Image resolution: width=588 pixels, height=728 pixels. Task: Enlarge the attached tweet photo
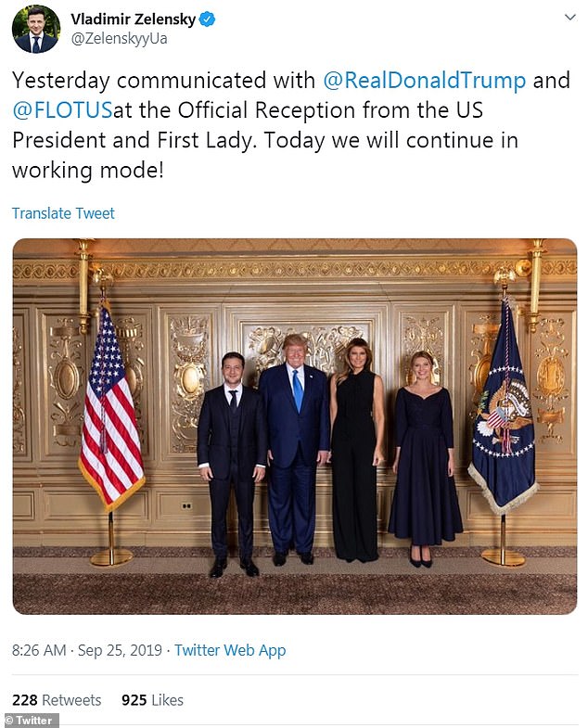coord(294,427)
